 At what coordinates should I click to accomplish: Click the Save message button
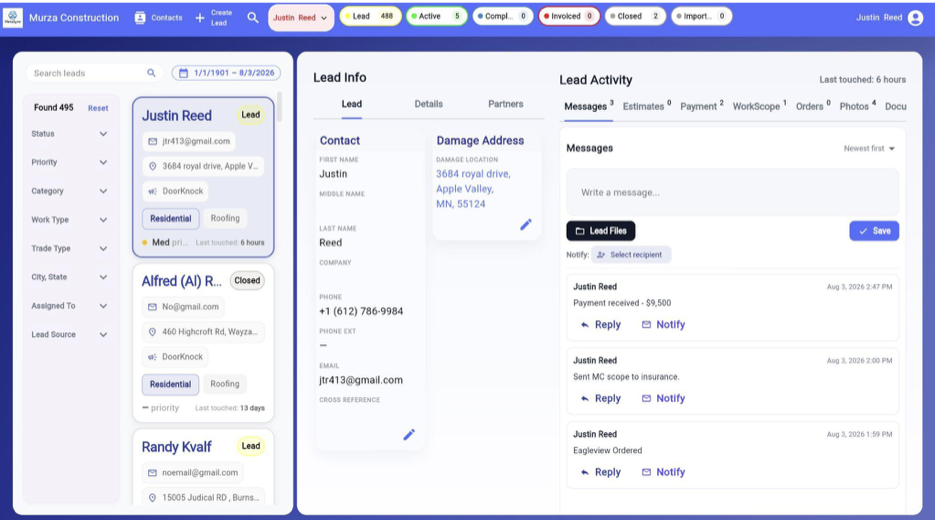point(874,231)
